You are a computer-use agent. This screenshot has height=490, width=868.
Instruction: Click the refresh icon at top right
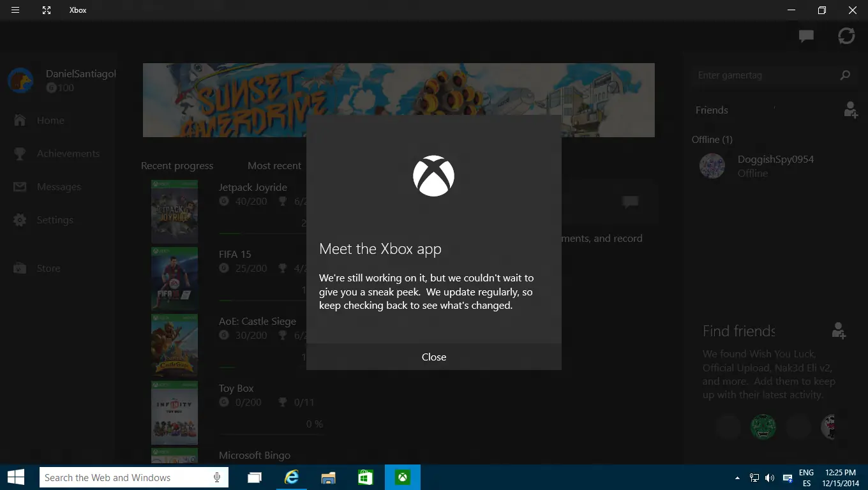pos(848,36)
